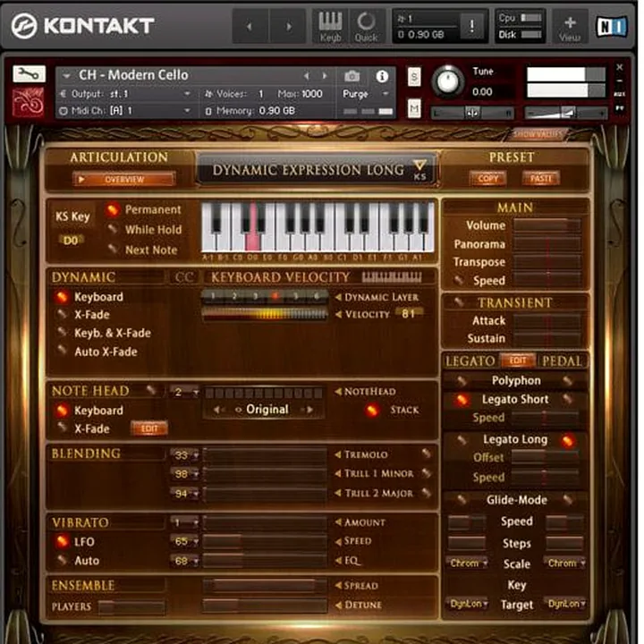Select previous snapshot arrow in instrument header
The height and width of the screenshot is (644, 644).
click(x=306, y=76)
